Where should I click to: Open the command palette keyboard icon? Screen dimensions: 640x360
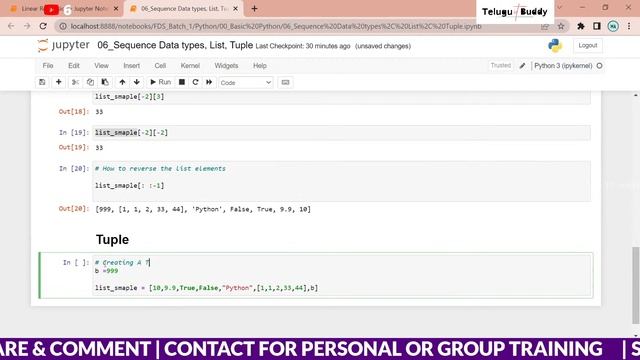[x=285, y=82]
